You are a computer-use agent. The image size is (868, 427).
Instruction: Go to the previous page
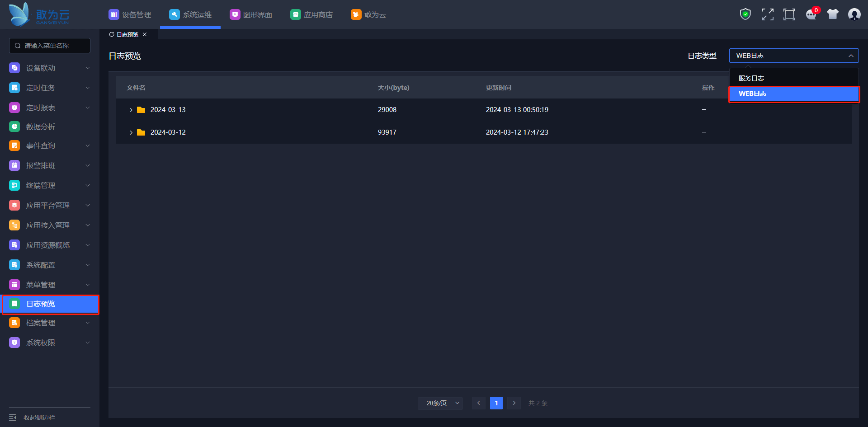[x=479, y=403]
